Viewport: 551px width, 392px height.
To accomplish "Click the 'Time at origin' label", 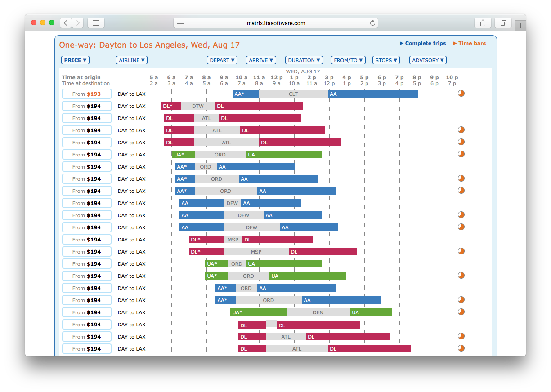I will [x=81, y=77].
